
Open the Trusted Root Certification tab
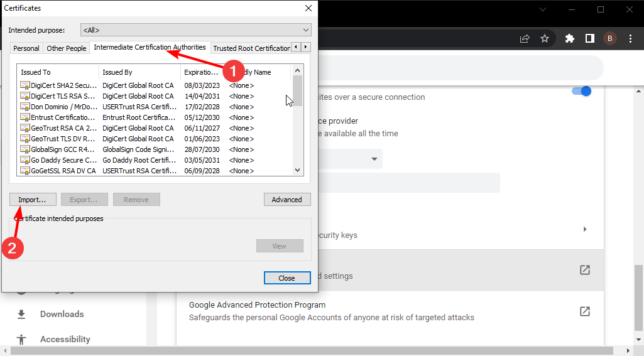251,48
